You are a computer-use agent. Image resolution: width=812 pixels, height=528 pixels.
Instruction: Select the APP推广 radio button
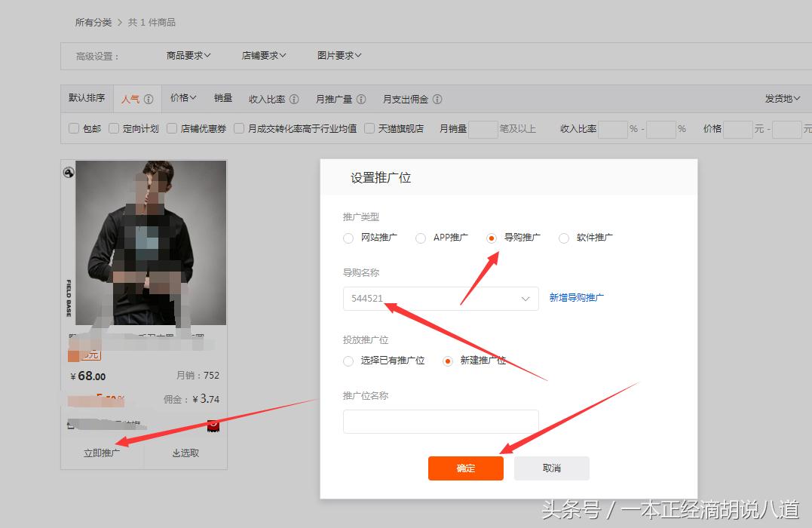coord(420,238)
